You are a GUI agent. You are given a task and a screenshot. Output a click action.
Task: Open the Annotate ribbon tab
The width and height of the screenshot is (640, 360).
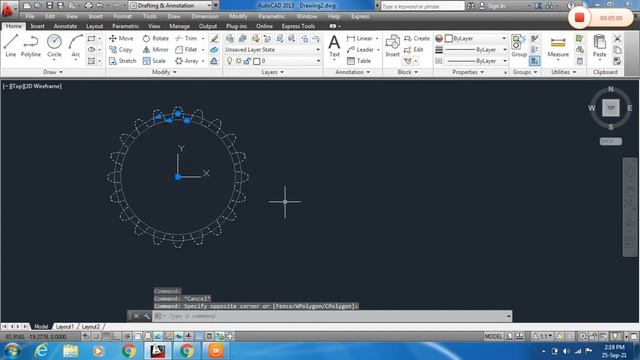65,26
